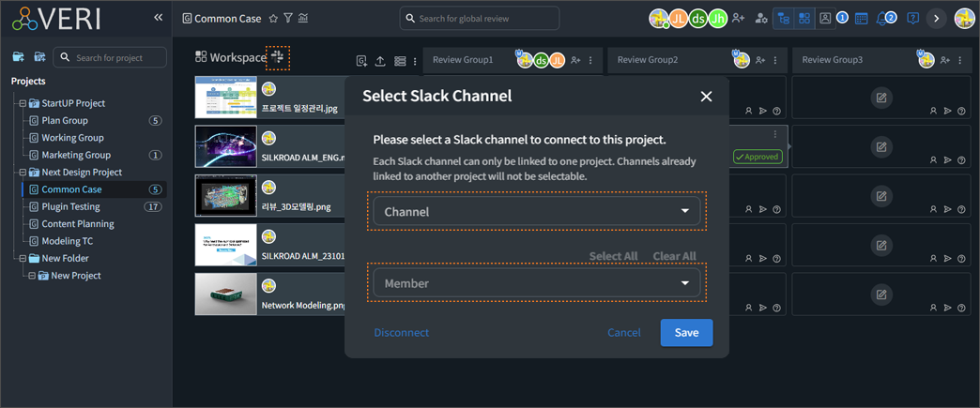This screenshot has height=408, width=980.
Task: Click the Disconnect link
Action: 401,333
